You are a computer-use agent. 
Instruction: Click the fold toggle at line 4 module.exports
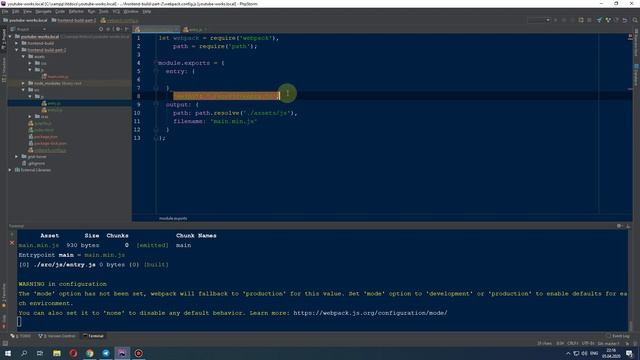pos(156,63)
